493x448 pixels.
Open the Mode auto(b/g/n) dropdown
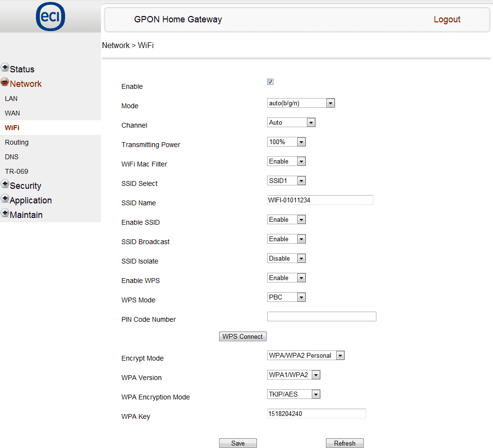pos(301,103)
